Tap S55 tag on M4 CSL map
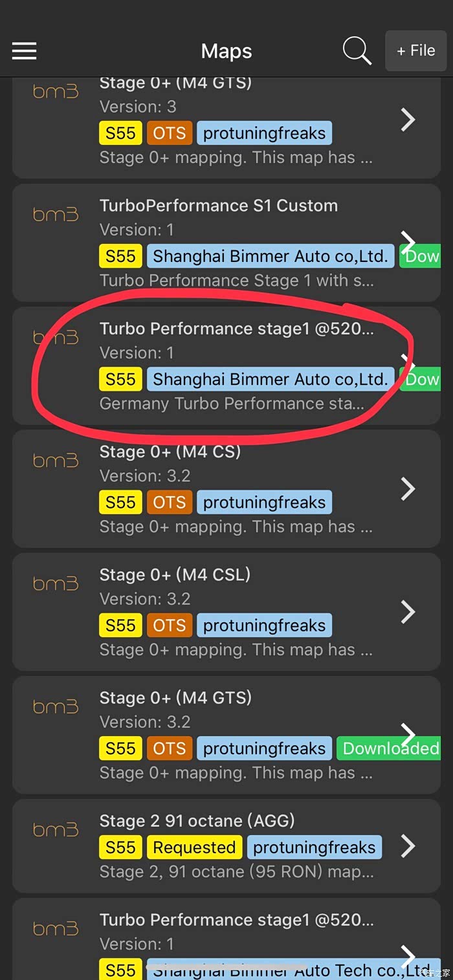 coord(120,626)
